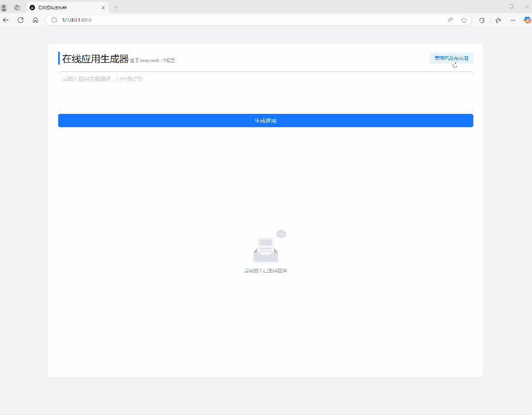
Task: Close the browser window
Action: pyautogui.click(x=527, y=6)
